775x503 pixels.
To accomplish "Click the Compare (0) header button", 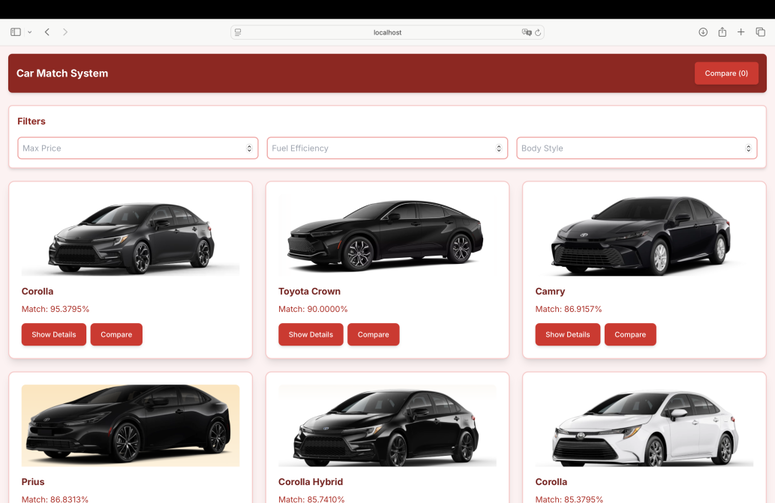I will 726,73.
